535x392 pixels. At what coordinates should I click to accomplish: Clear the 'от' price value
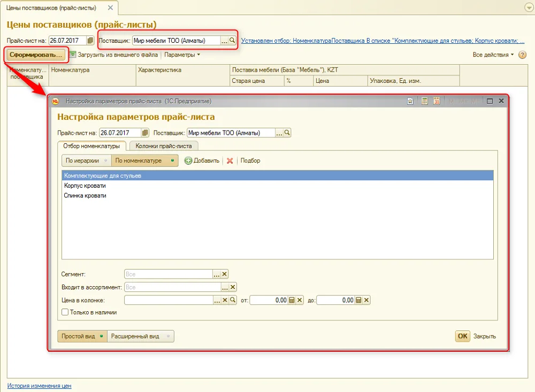click(x=300, y=300)
